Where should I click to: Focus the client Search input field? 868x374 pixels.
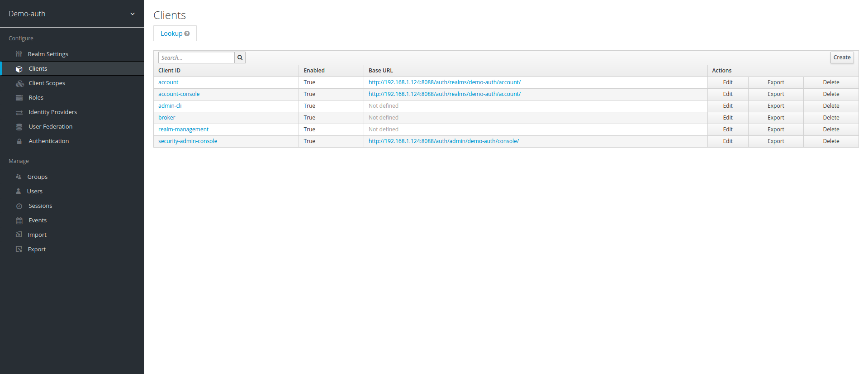pos(196,58)
